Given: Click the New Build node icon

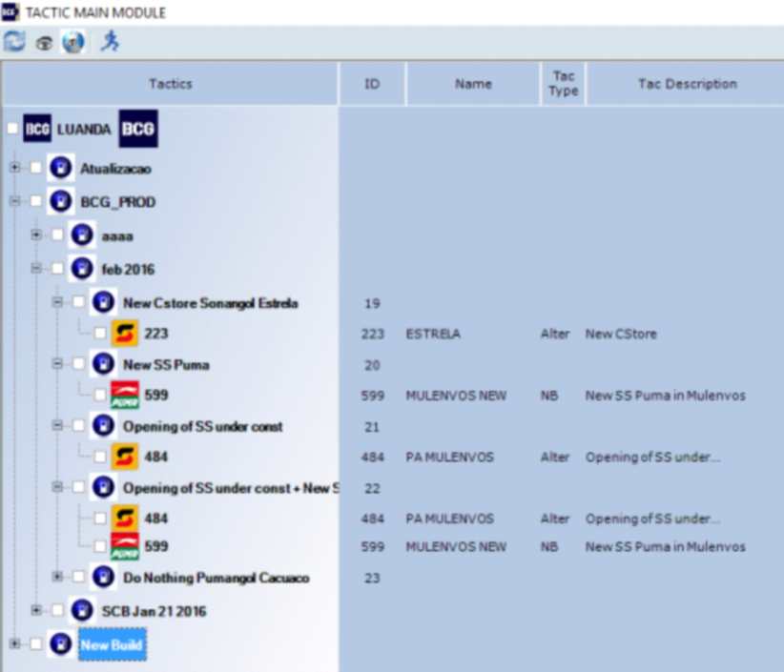Looking at the screenshot, I should pyautogui.click(x=61, y=644).
